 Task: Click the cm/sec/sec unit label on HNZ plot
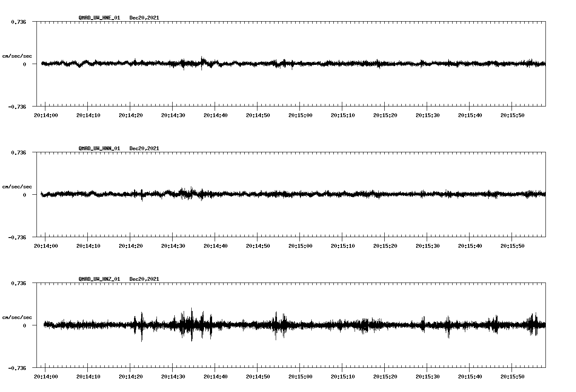(x=17, y=317)
